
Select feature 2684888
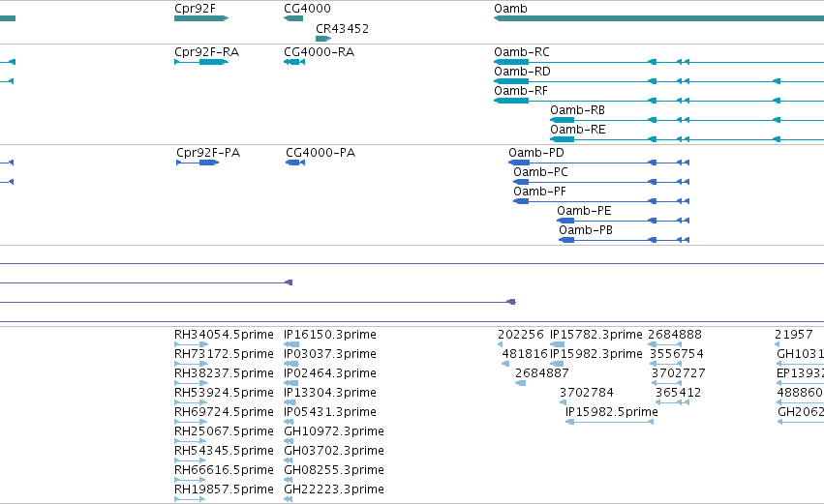point(664,344)
